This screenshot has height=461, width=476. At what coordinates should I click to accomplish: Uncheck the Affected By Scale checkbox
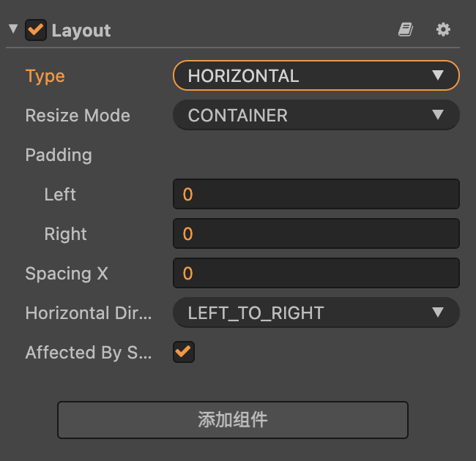coord(183,352)
